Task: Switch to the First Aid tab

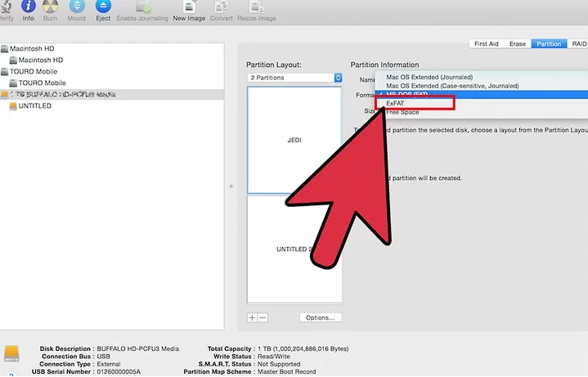Action: coord(487,44)
